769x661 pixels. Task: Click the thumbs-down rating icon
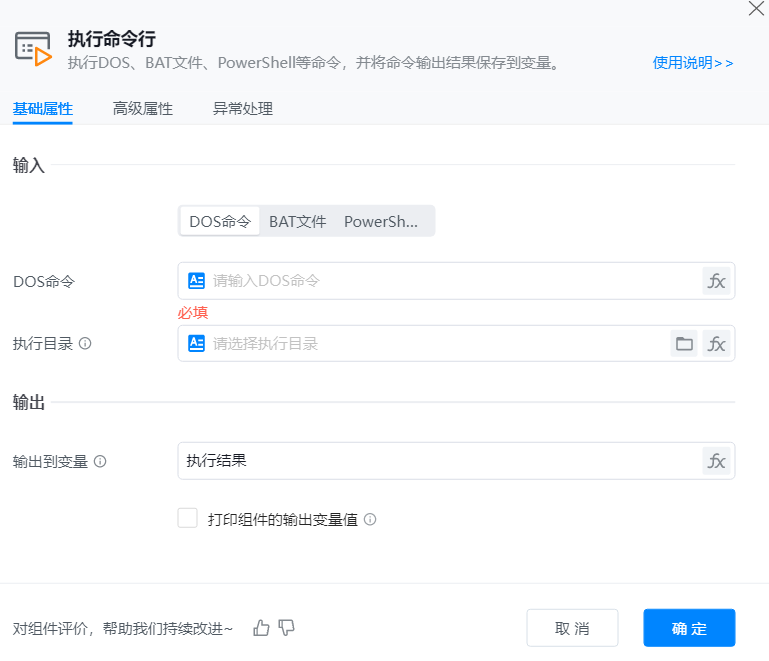pyautogui.click(x=287, y=628)
